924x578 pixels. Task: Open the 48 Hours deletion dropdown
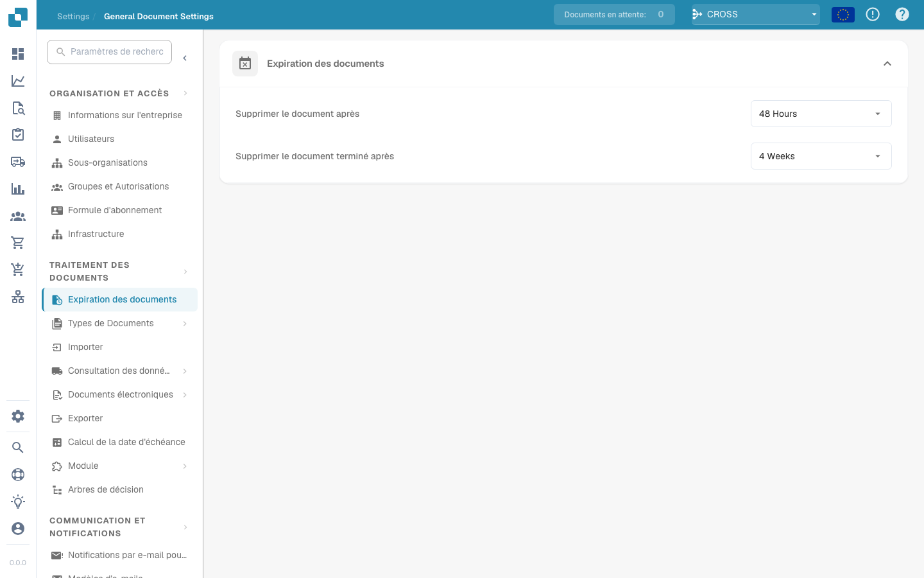point(821,114)
